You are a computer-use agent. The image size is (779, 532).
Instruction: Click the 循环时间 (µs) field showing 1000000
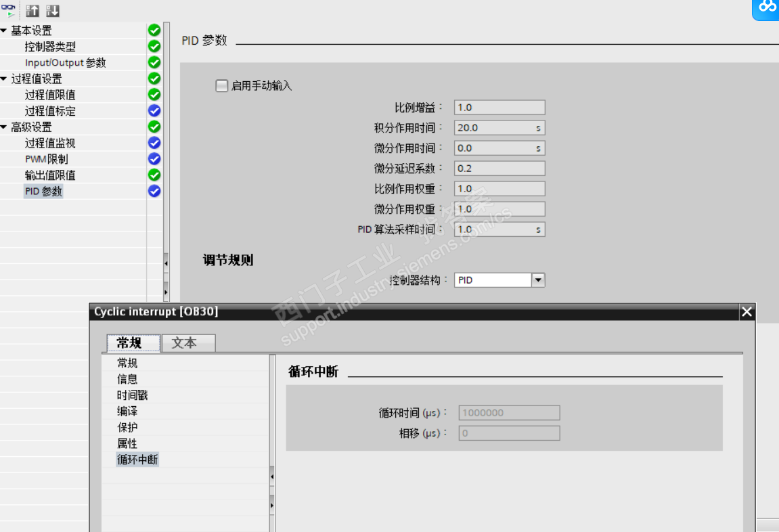pos(509,413)
